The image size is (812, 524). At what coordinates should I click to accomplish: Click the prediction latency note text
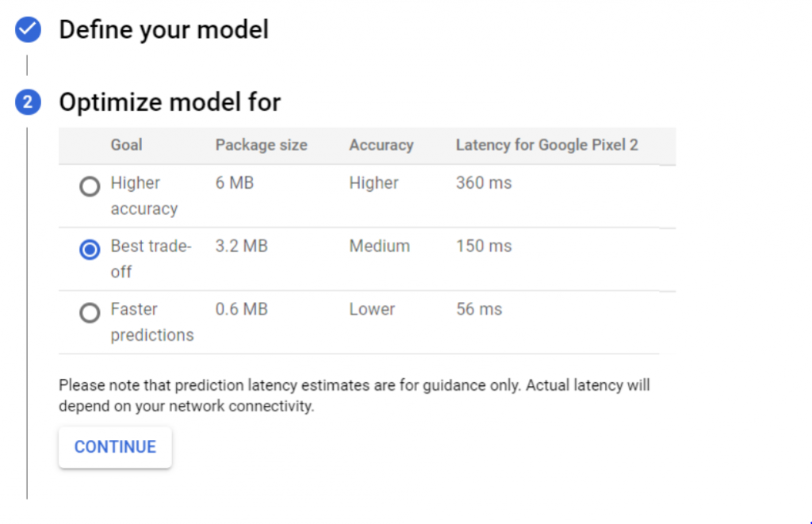pyautogui.click(x=354, y=396)
